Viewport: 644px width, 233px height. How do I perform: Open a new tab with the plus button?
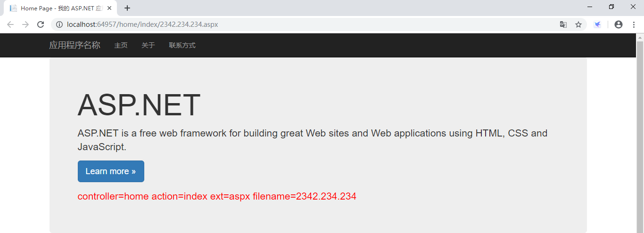[x=127, y=8]
